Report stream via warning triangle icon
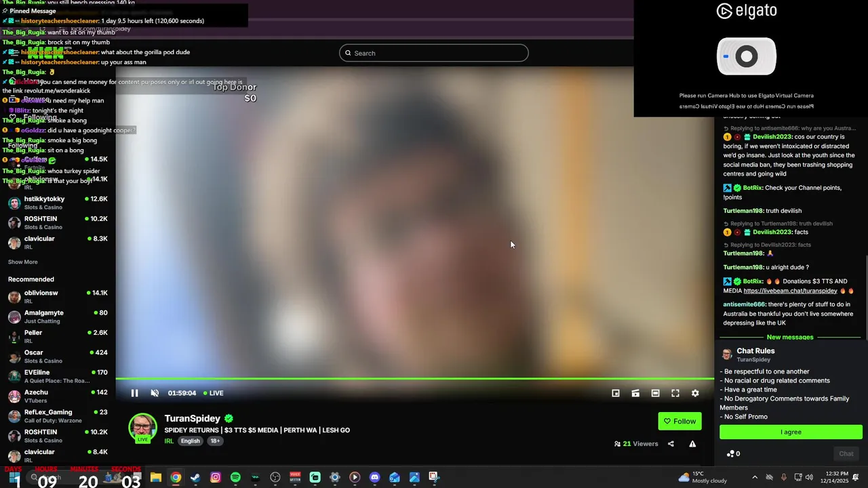868x488 pixels. (x=692, y=444)
